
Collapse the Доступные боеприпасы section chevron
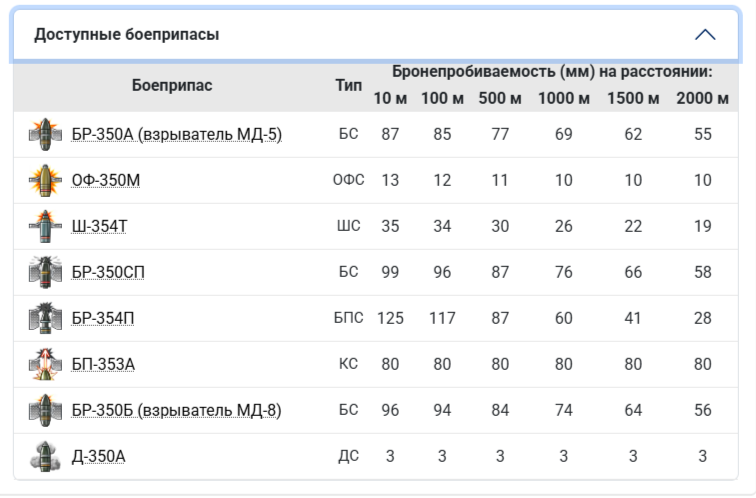pyautogui.click(x=705, y=35)
